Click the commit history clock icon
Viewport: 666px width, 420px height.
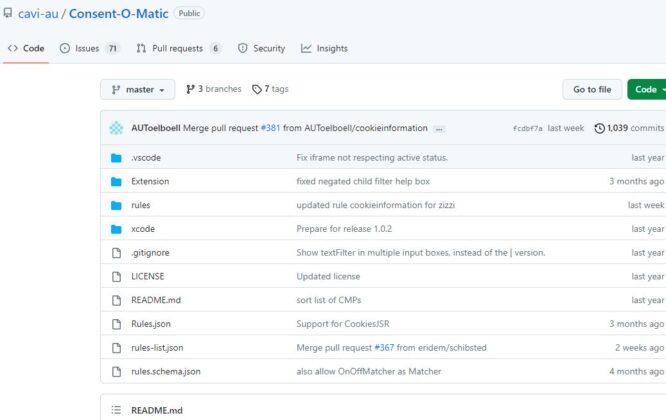point(599,128)
